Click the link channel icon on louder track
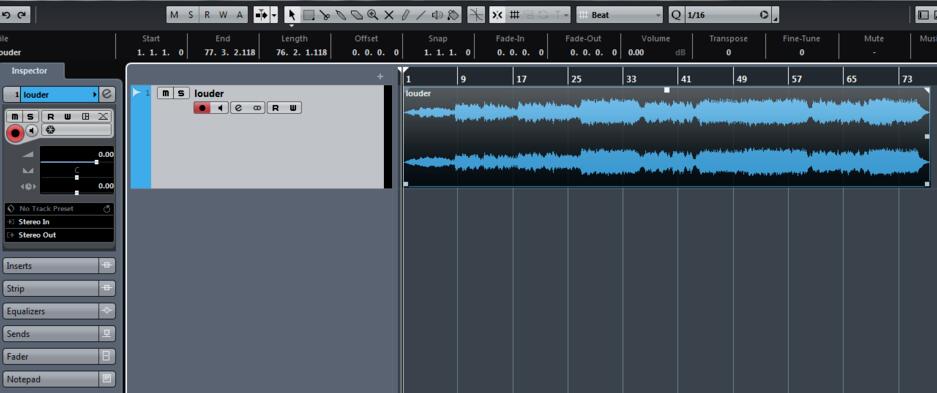The height and width of the screenshot is (393, 937). tap(257, 108)
